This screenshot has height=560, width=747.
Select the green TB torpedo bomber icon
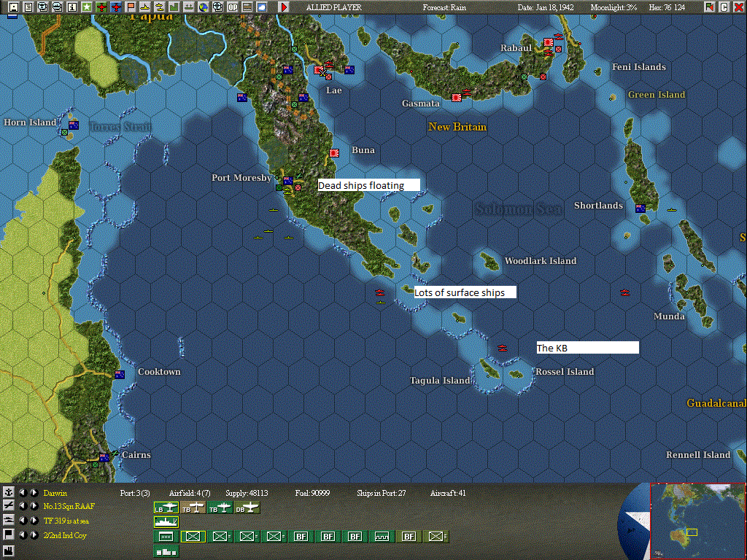point(220,508)
